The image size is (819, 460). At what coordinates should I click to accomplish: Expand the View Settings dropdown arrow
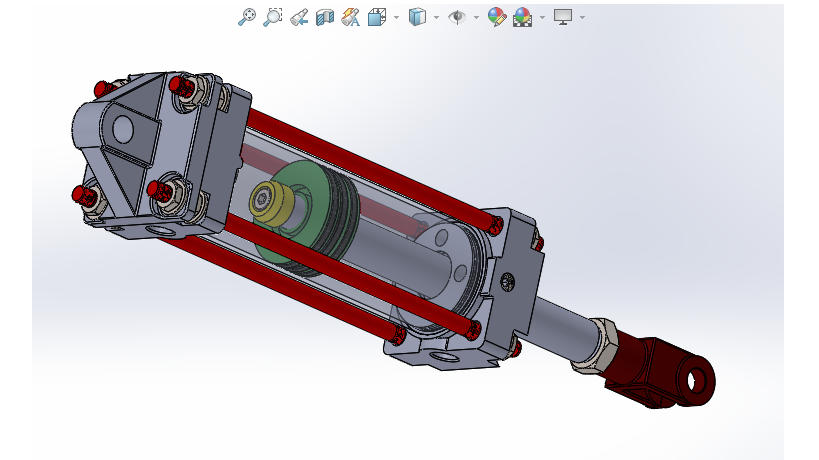click(x=582, y=17)
